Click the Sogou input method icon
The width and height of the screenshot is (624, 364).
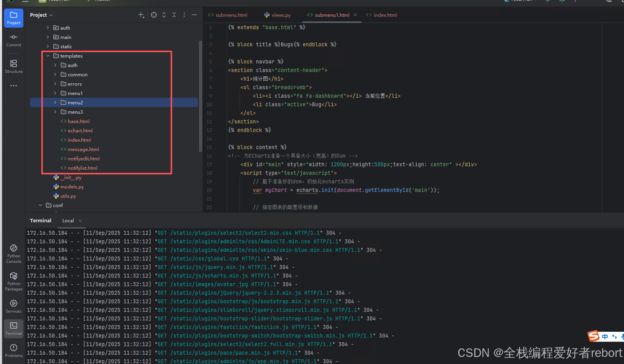(x=594, y=336)
